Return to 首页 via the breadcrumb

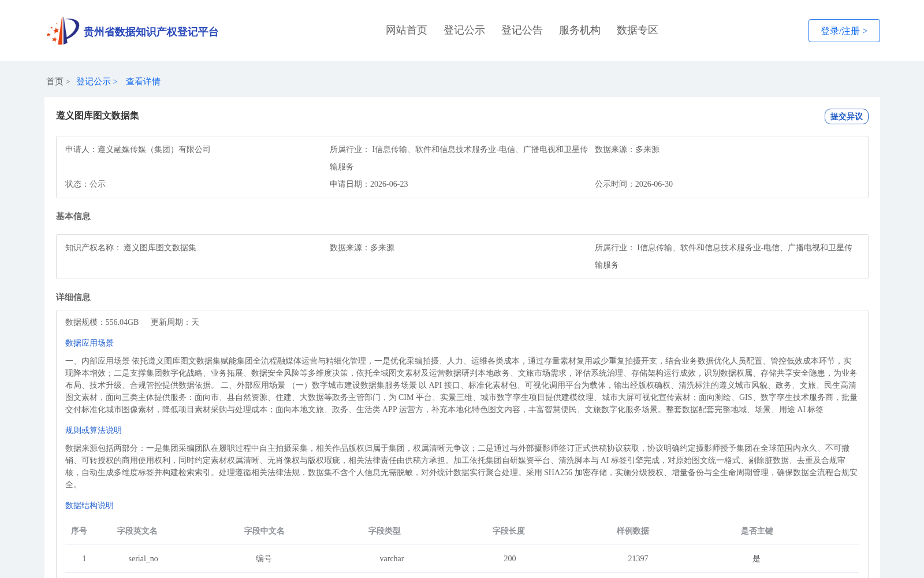coord(55,81)
